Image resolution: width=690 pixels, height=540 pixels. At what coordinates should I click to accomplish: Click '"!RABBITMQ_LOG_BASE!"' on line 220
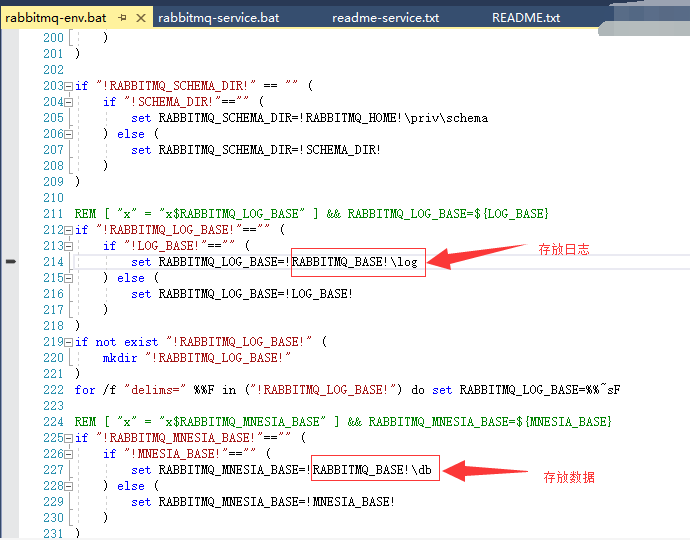[x=218, y=358]
